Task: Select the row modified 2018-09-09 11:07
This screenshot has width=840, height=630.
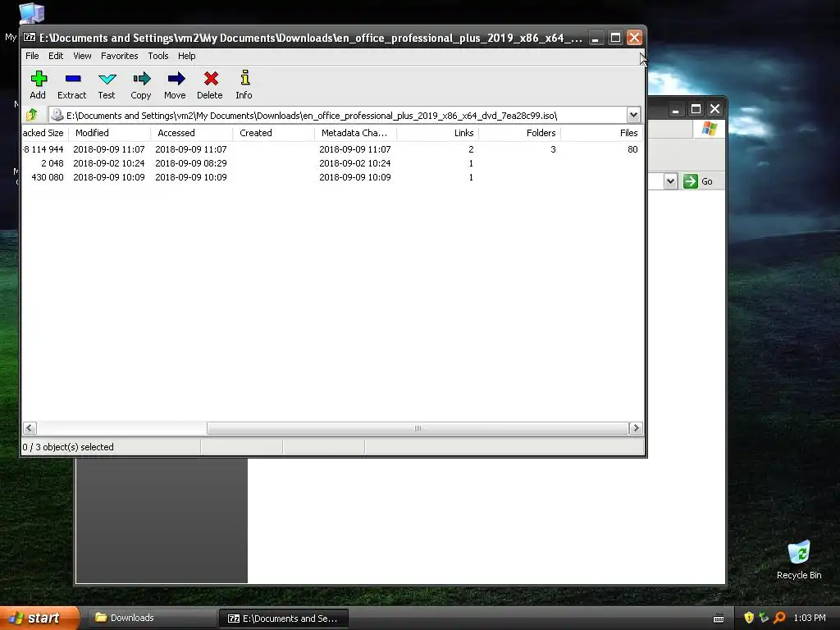Action: (x=332, y=149)
